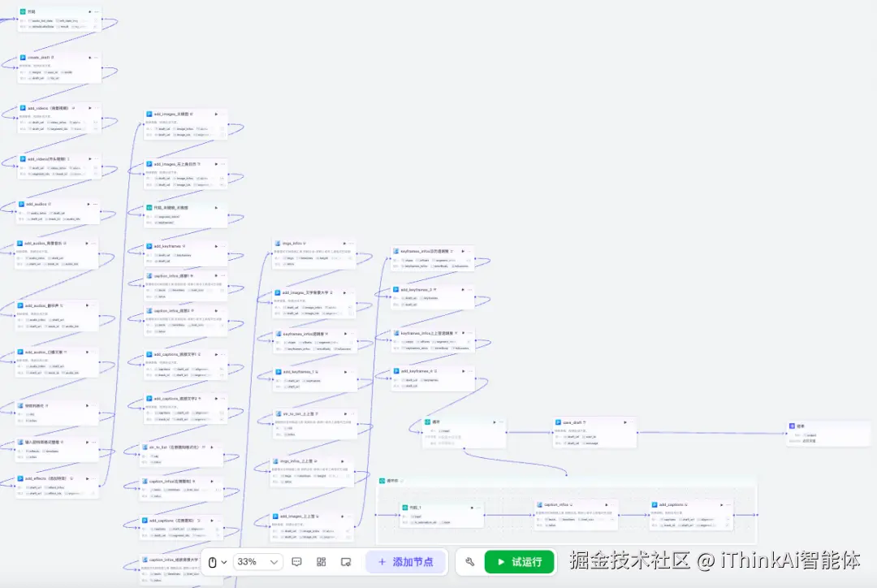This screenshot has height=588, width=877.
Task: Click the 循环 loop node's green icon
Action: point(427,422)
